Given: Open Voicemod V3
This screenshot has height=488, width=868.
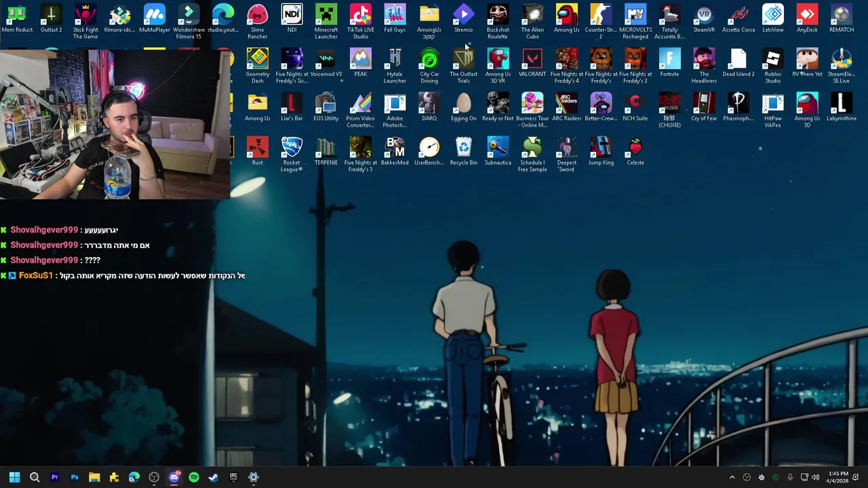Looking at the screenshot, I should click(326, 63).
